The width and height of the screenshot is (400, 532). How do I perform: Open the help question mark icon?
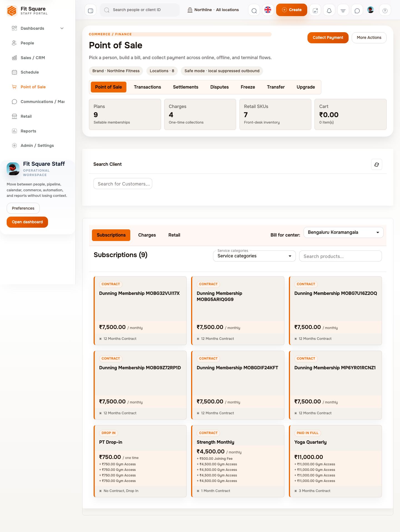pos(385,10)
